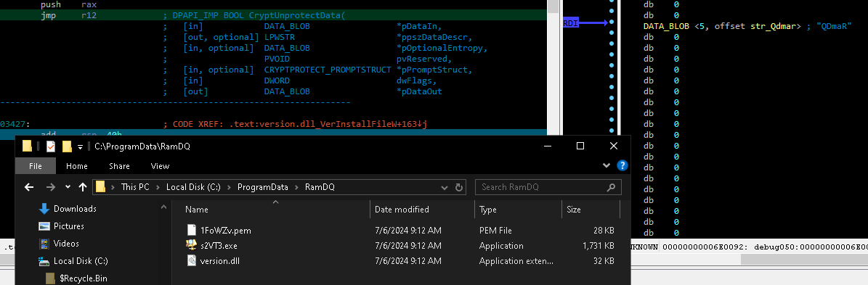
Task: Click ProgramData in the breadcrumb
Action: (263, 187)
